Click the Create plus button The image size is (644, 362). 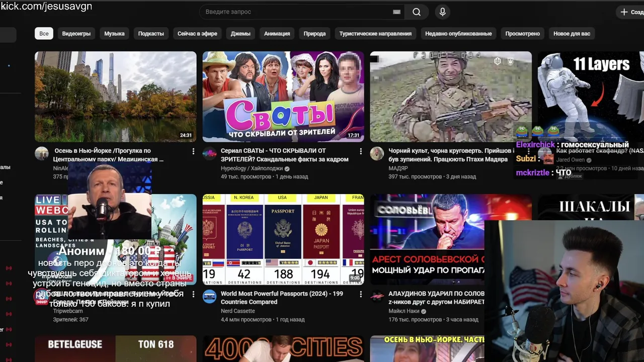(630, 12)
